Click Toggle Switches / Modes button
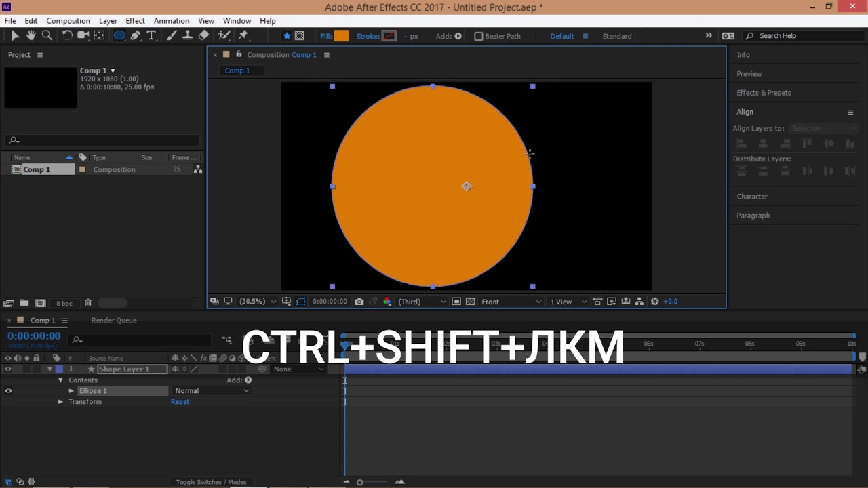The height and width of the screenshot is (488, 868). 211,482
